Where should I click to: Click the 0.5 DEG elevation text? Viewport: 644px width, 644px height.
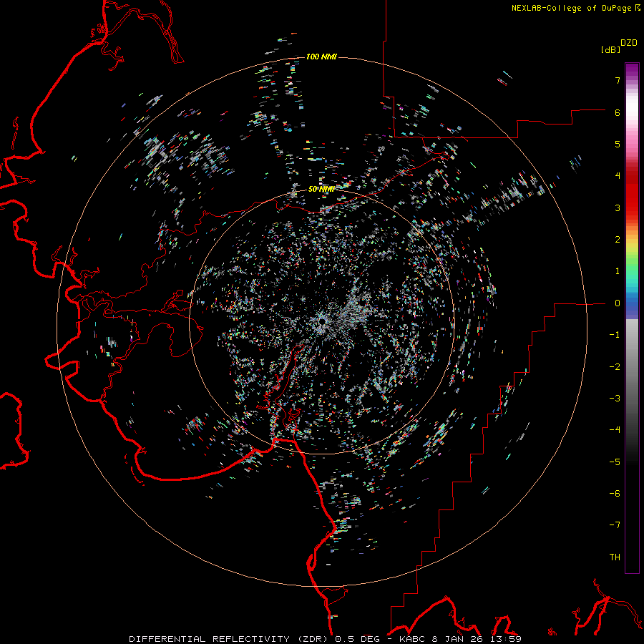tap(357, 639)
